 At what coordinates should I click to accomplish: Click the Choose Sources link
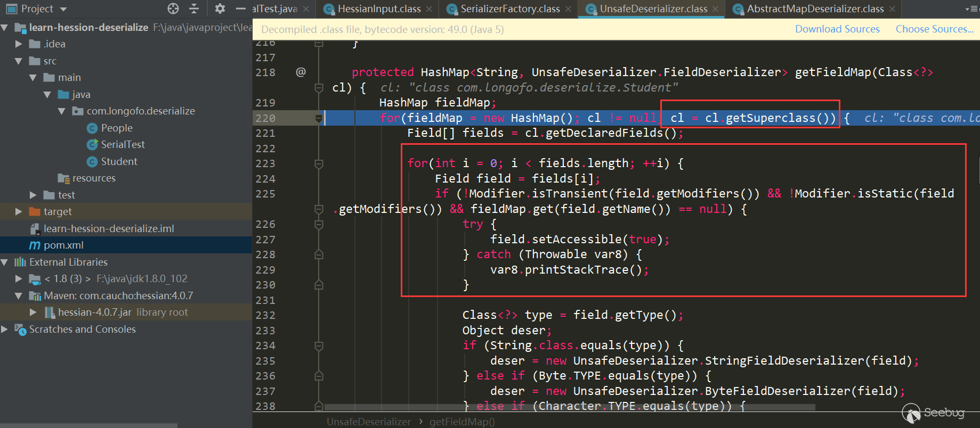(934, 29)
